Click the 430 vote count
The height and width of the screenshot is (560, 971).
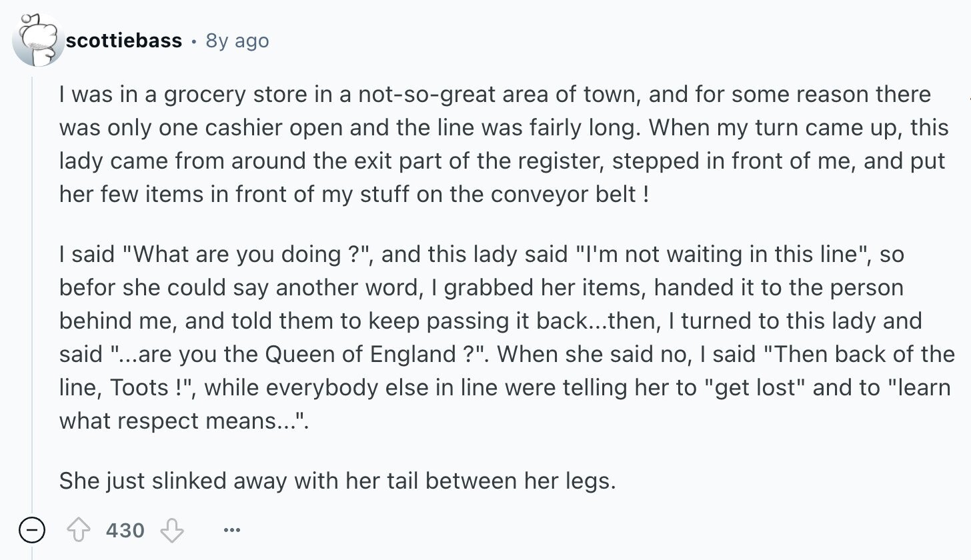tap(125, 531)
